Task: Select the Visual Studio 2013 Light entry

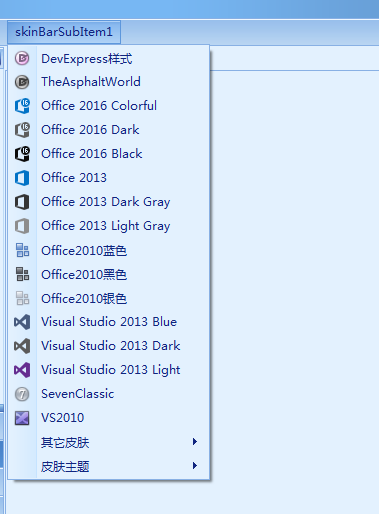Action: pyautogui.click(x=109, y=370)
